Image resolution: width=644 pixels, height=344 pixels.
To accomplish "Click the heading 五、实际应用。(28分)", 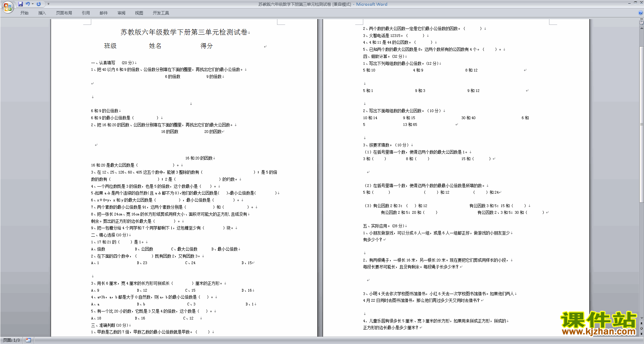I will click(384, 226).
